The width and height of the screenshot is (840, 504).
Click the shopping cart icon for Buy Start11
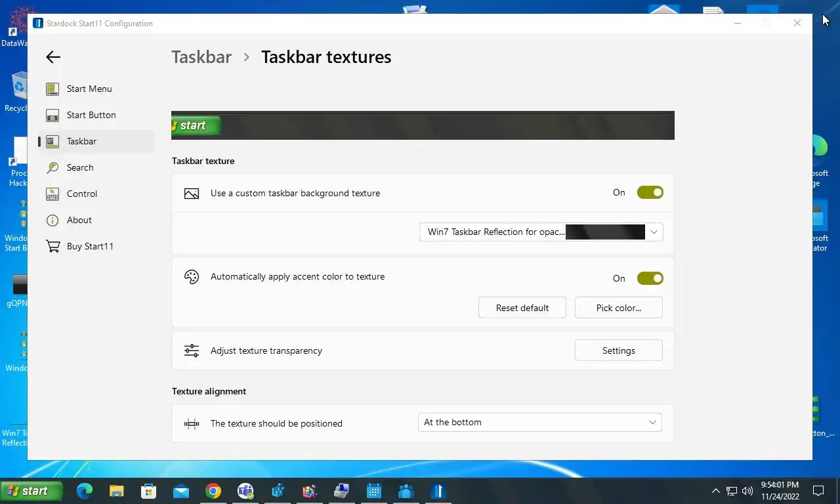coord(53,246)
